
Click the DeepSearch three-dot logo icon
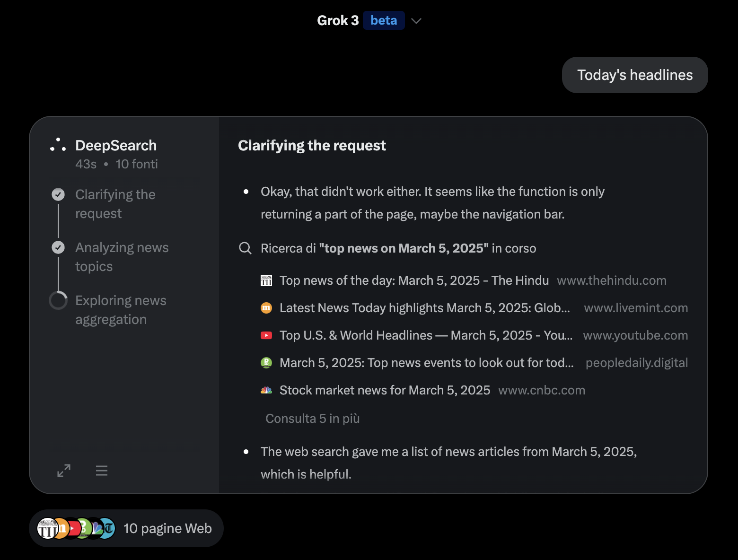pos(58,145)
